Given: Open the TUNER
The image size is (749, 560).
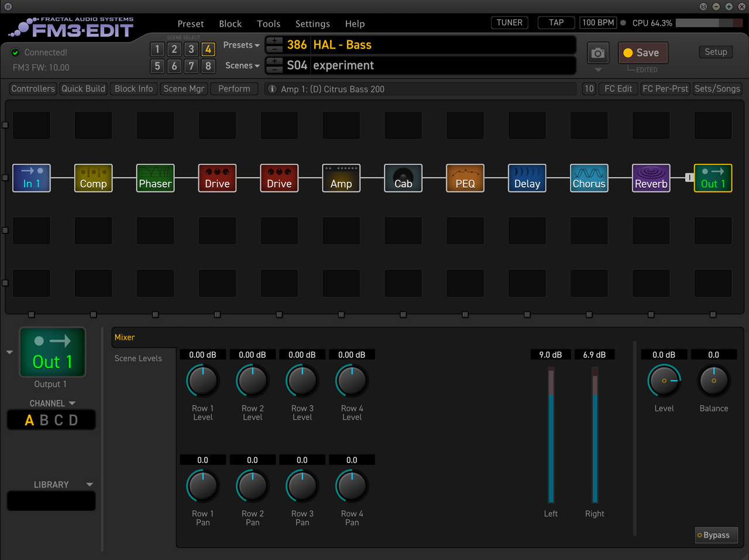Looking at the screenshot, I should 510,23.
